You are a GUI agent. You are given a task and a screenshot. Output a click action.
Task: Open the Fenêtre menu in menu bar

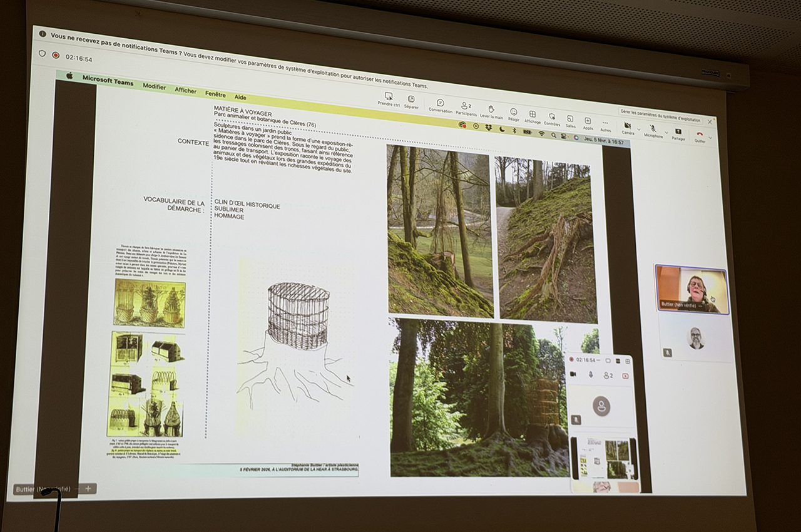(x=215, y=94)
